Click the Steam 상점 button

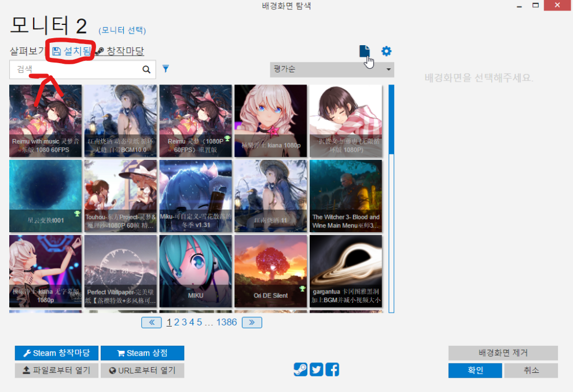(142, 353)
